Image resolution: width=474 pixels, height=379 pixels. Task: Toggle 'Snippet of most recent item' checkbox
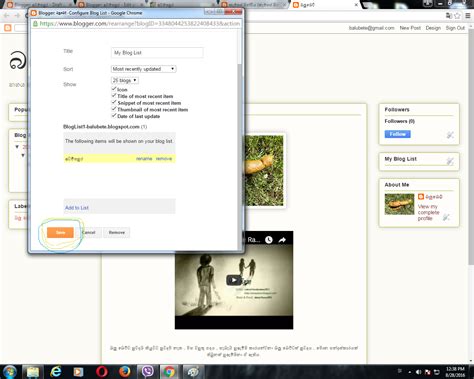point(114,102)
